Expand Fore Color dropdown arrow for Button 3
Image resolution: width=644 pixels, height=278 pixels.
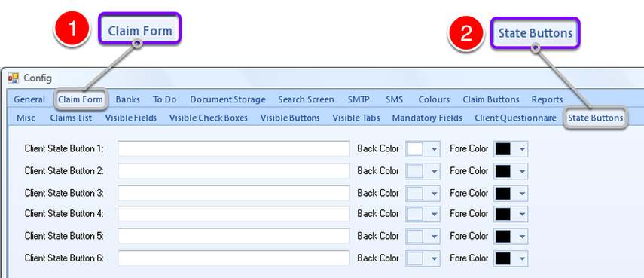[x=523, y=194]
